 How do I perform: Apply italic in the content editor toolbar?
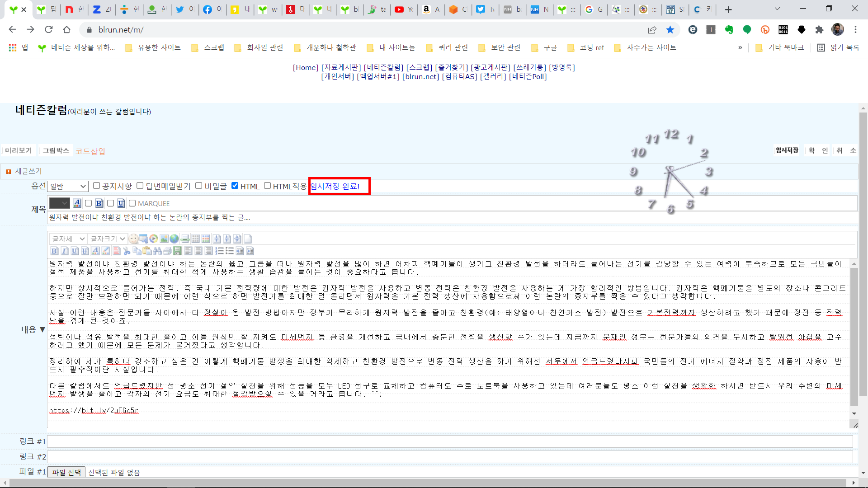click(x=65, y=251)
